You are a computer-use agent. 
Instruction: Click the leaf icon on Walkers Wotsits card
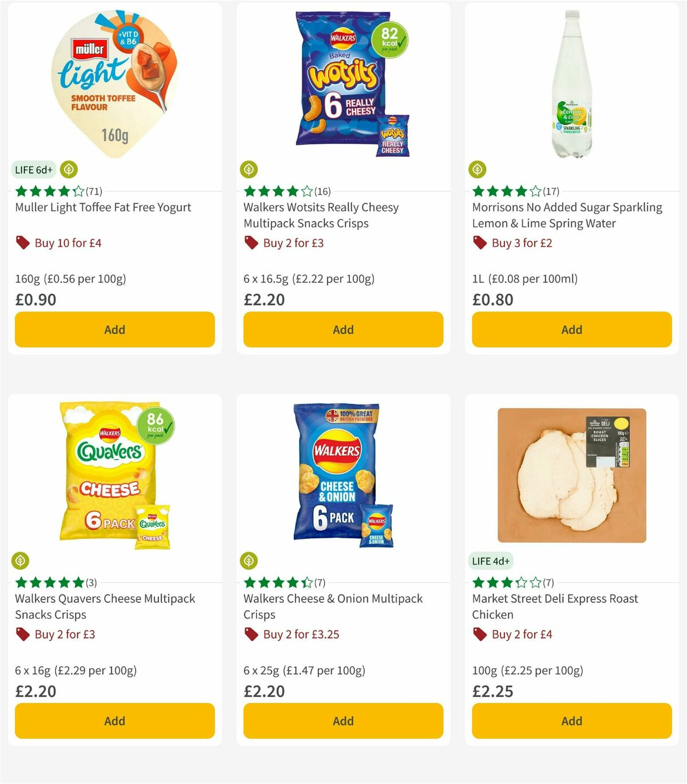tap(250, 170)
